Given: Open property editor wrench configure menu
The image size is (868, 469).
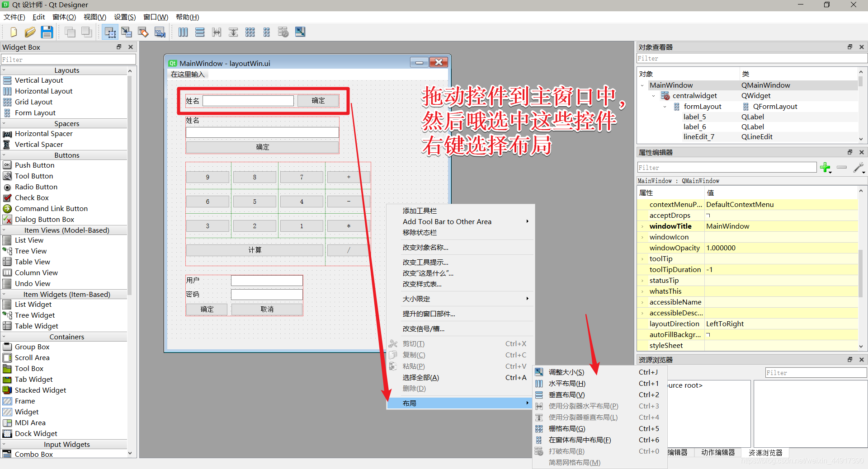Looking at the screenshot, I should pos(859,168).
